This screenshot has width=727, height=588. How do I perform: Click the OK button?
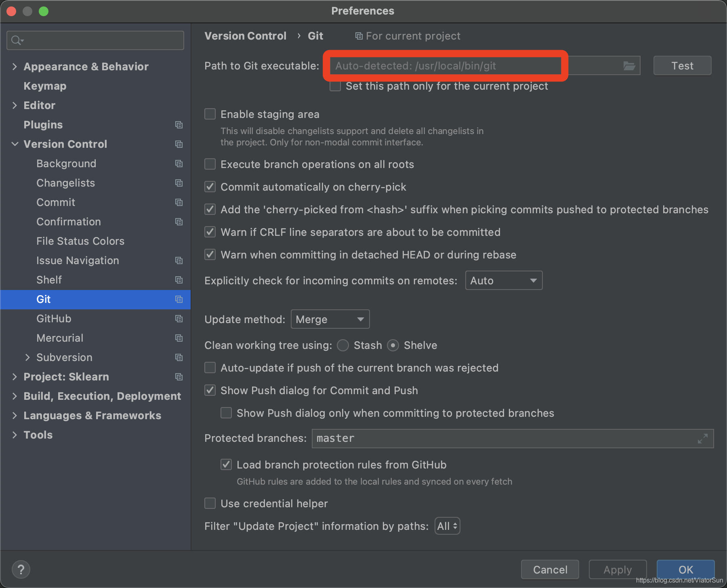click(x=685, y=569)
